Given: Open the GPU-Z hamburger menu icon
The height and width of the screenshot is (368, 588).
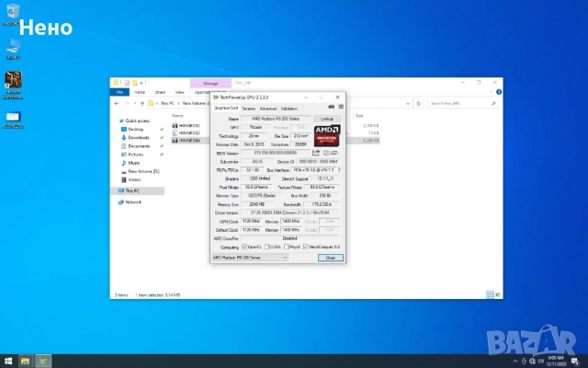Looking at the screenshot, I should point(341,108).
